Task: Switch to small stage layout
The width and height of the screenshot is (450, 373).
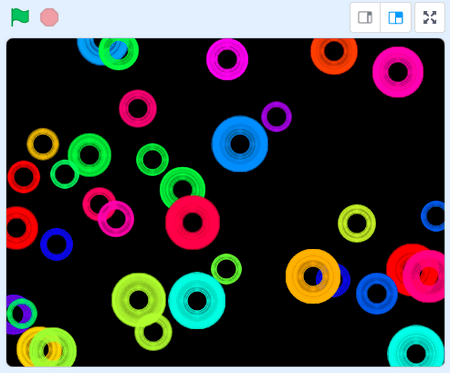Action: click(365, 18)
